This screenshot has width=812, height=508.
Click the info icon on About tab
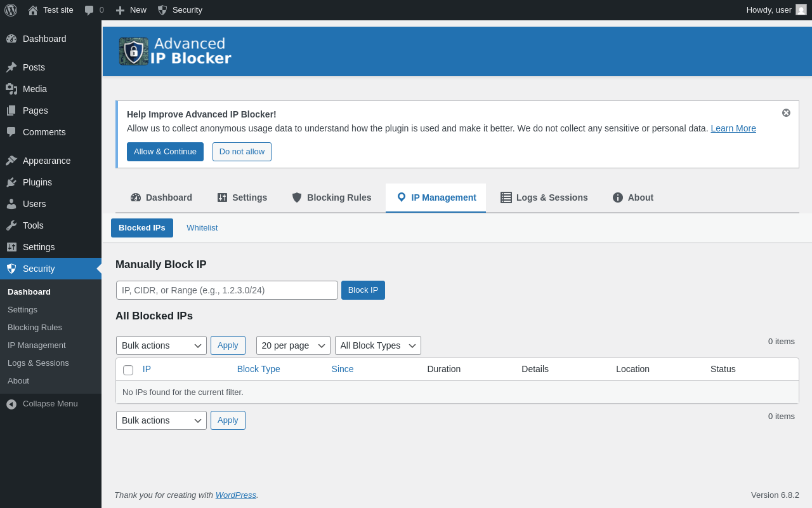(618, 197)
